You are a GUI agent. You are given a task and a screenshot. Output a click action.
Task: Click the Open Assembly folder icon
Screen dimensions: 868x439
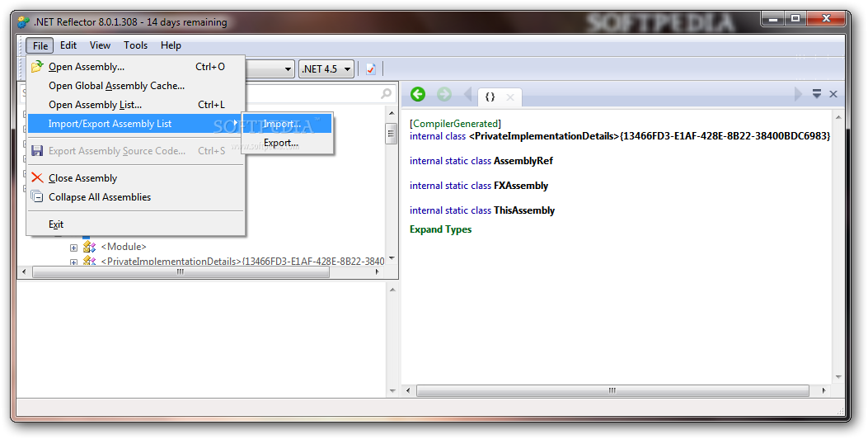point(37,67)
